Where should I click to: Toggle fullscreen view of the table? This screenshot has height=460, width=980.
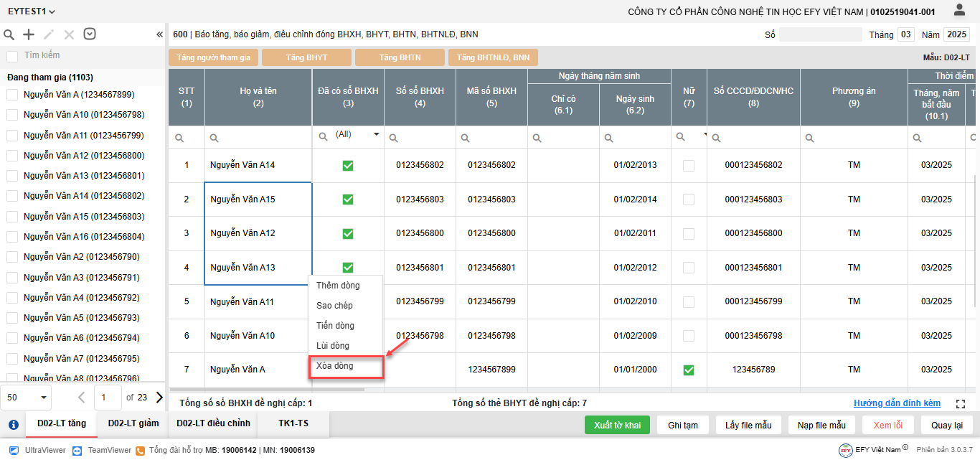[961, 404]
